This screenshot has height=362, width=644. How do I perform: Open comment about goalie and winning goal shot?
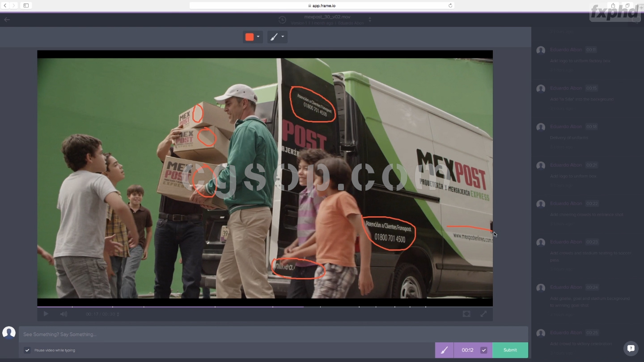[x=590, y=302]
